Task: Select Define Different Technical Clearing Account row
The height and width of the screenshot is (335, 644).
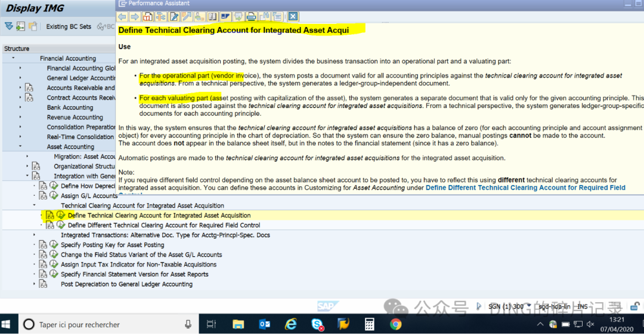Action: pyautogui.click(x=164, y=225)
